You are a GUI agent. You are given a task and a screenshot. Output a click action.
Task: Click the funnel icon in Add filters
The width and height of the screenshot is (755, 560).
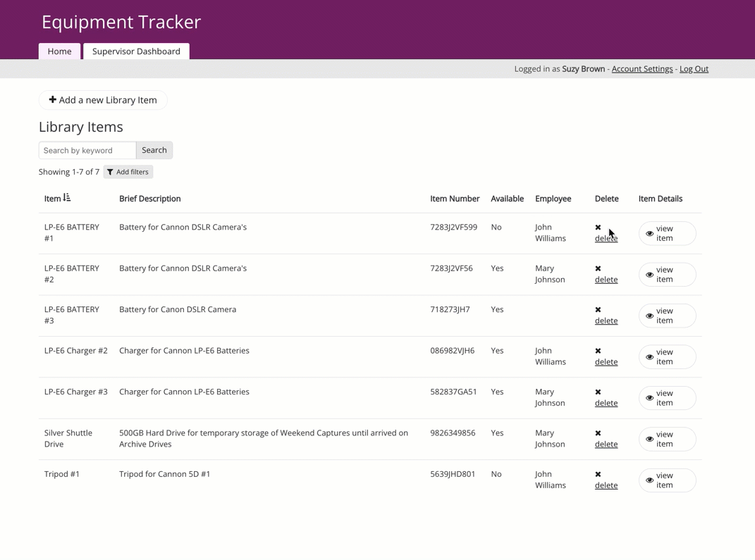click(110, 172)
